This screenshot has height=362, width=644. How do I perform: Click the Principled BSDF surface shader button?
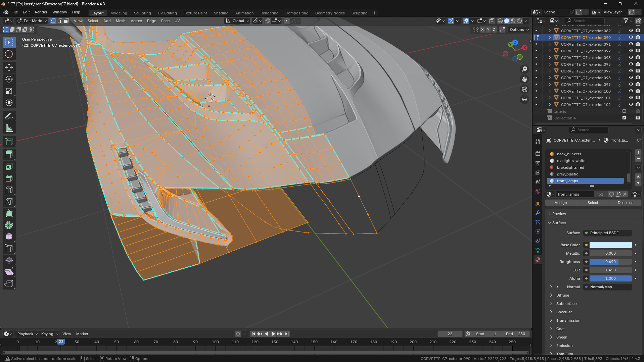pyautogui.click(x=607, y=233)
